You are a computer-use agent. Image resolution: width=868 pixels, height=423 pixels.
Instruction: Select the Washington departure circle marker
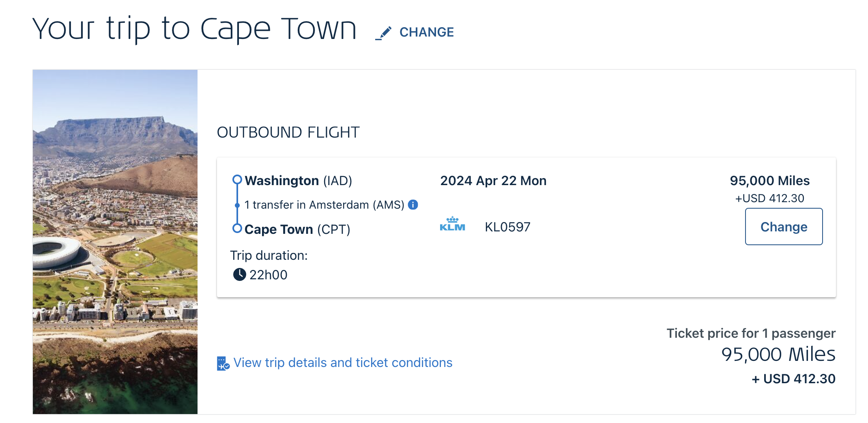(237, 179)
